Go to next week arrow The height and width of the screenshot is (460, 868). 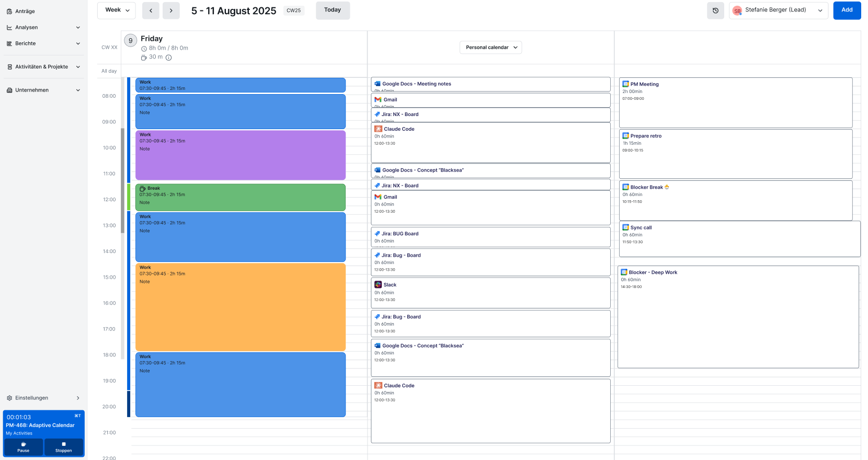click(x=171, y=10)
